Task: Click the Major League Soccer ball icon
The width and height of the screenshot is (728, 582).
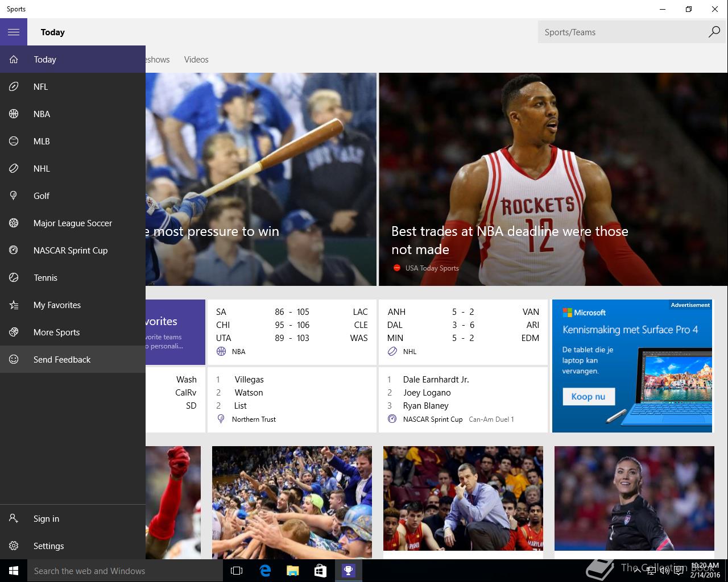Action: 14,223
